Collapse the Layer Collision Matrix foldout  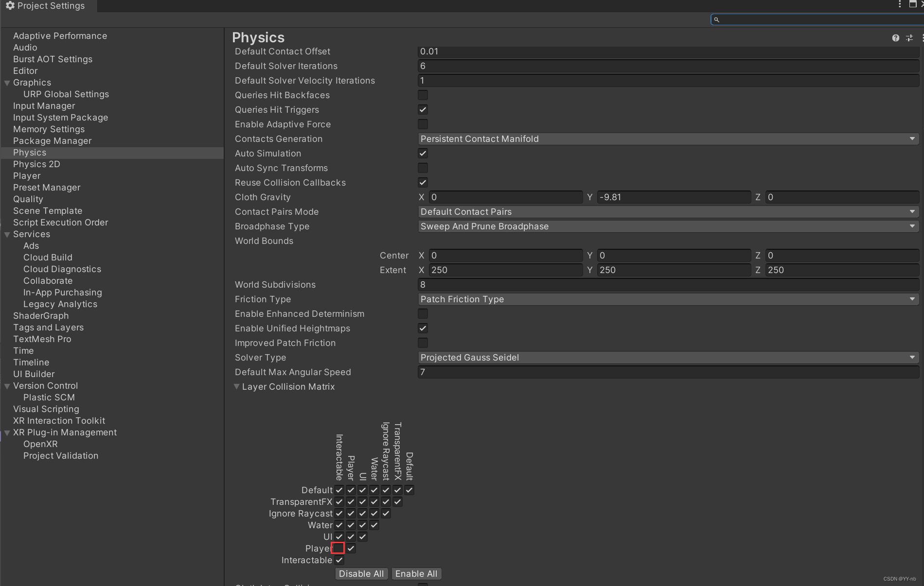click(237, 387)
